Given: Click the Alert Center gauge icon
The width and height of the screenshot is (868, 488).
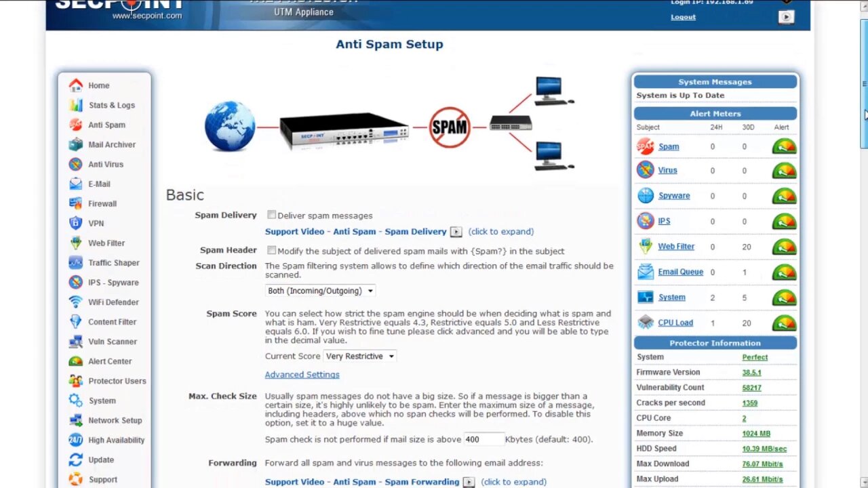Looking at the screenshot, I should [x=75, y=361].
